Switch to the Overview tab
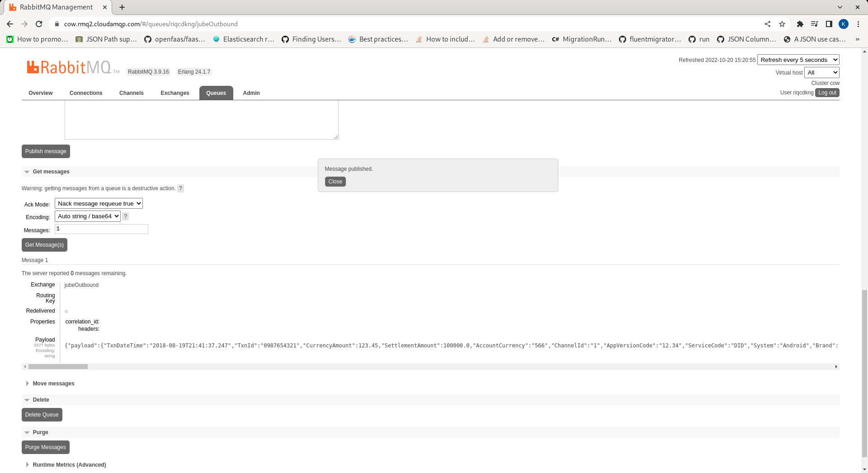This screenshot has height=473, width=868. pyautogui.click(x=41, y=93)
